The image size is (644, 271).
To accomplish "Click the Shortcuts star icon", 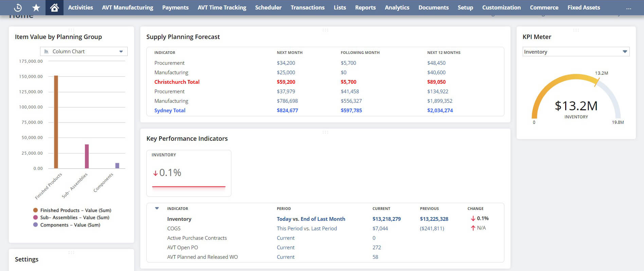I will tap(36, 7).
